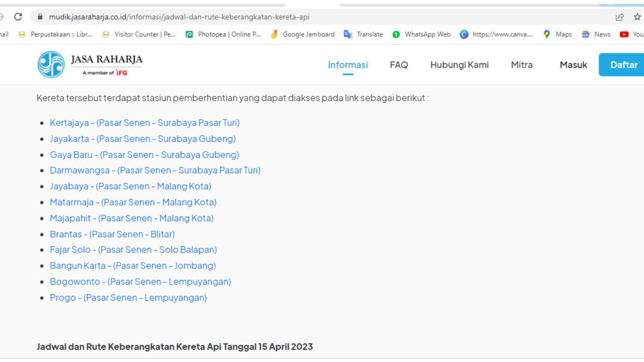Open the Jayabaya Malang Kota link
The width and height of the screenshot is (644, 362).
pyautogui.click(x=130, y=186)
